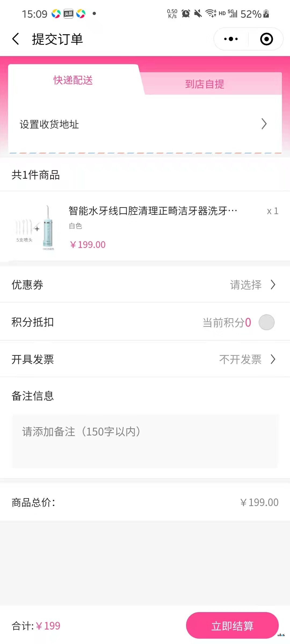The width and height of the screenshot is (290, 644).
Task: Toggle the 积分抵扣 points deduction switch
Action: 266,322
